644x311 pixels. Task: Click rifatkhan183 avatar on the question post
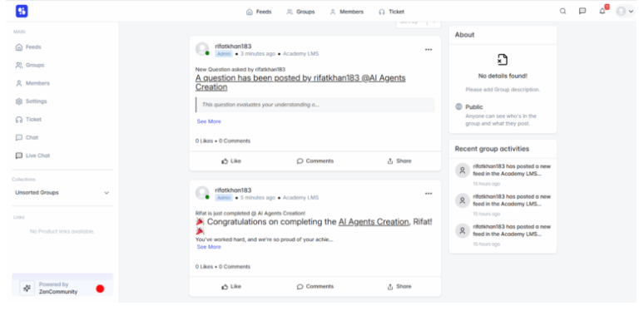(x=202, y=49)
